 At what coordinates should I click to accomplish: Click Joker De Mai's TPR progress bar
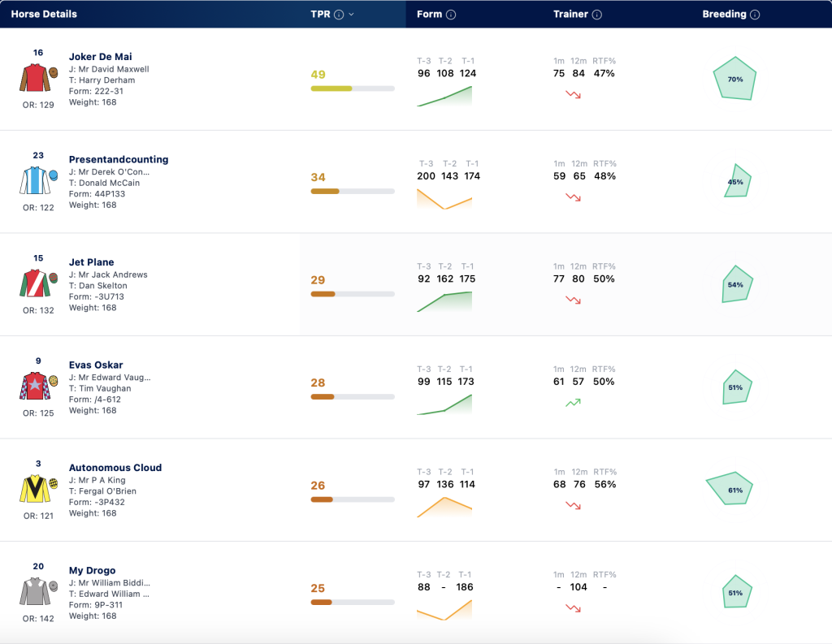[x=353, y=89]
